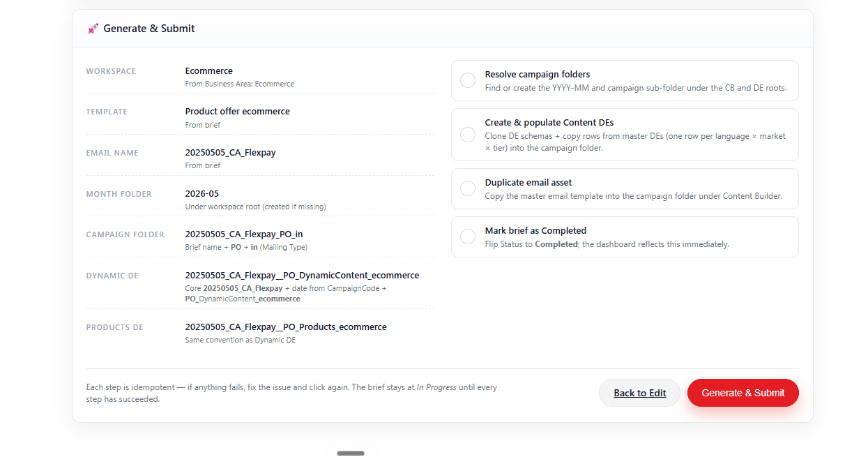Image resolution: width=868 pixels, height=457 pixels.
Task: Click the Duplicate email asset step title
Action: click(x=528, y=183)
